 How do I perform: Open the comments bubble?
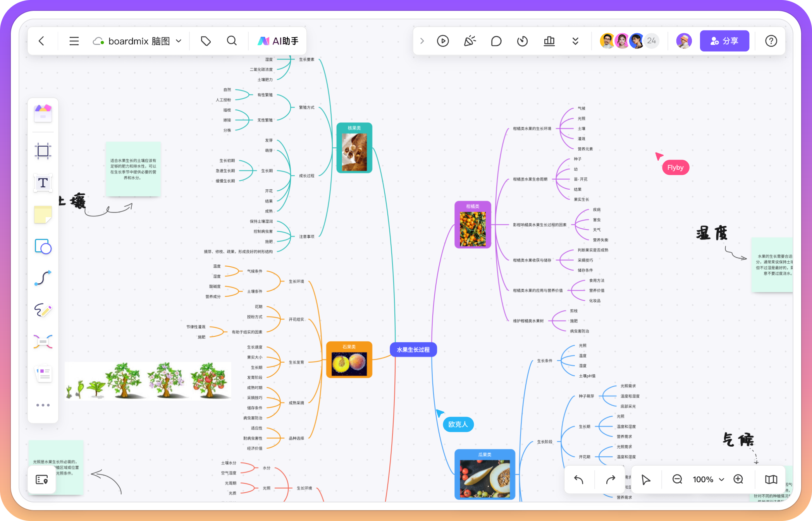click(x=496, y=41)
